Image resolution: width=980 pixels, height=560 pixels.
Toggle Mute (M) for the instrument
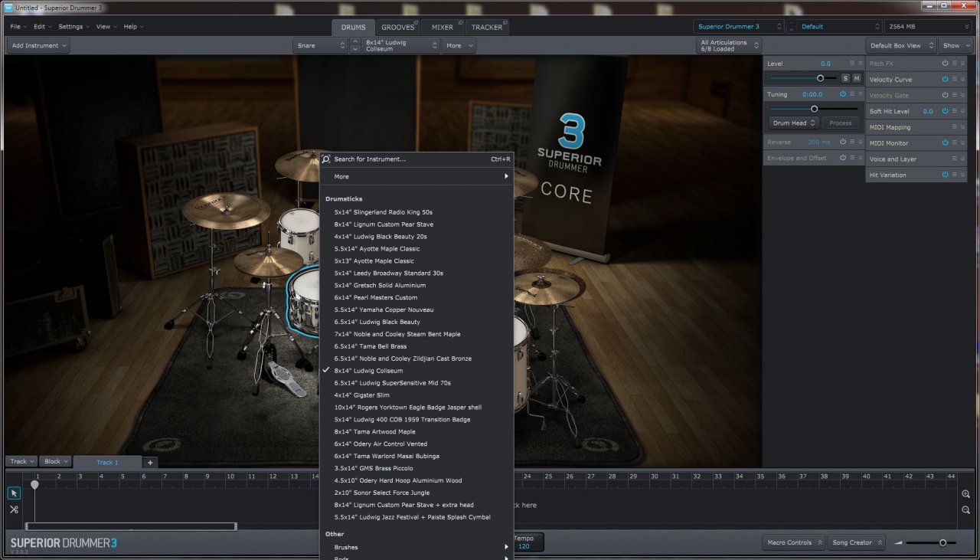(x=856, y=78)
